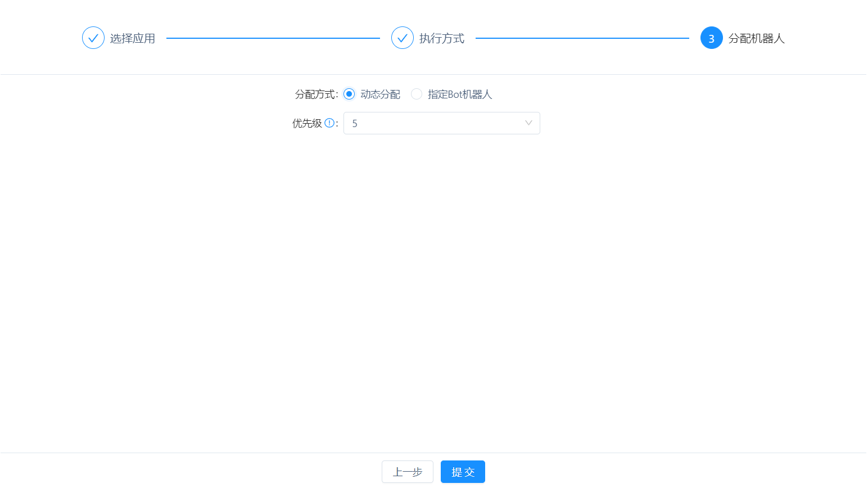Click the 优先级 field label text
868x488 pixels.
tap(307, 123)
